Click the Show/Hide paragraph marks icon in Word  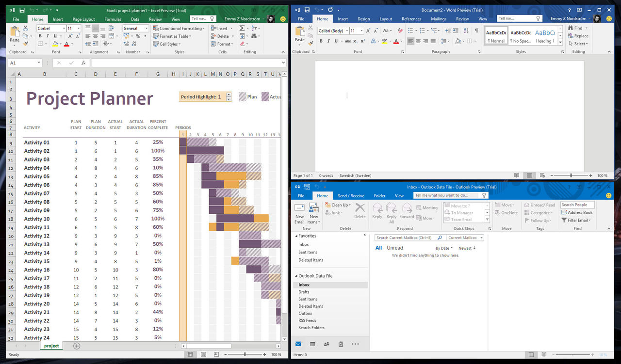tap(476, 31)
